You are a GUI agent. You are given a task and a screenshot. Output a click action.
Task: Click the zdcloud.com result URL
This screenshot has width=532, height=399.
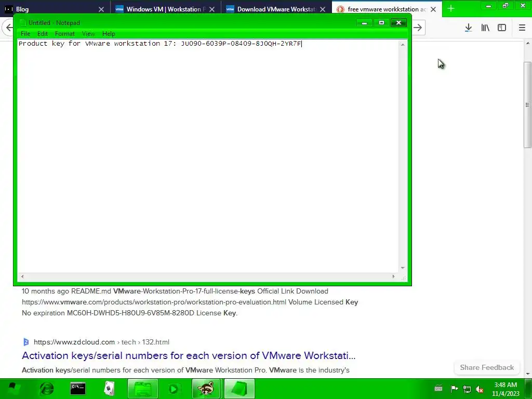point(101,342)
